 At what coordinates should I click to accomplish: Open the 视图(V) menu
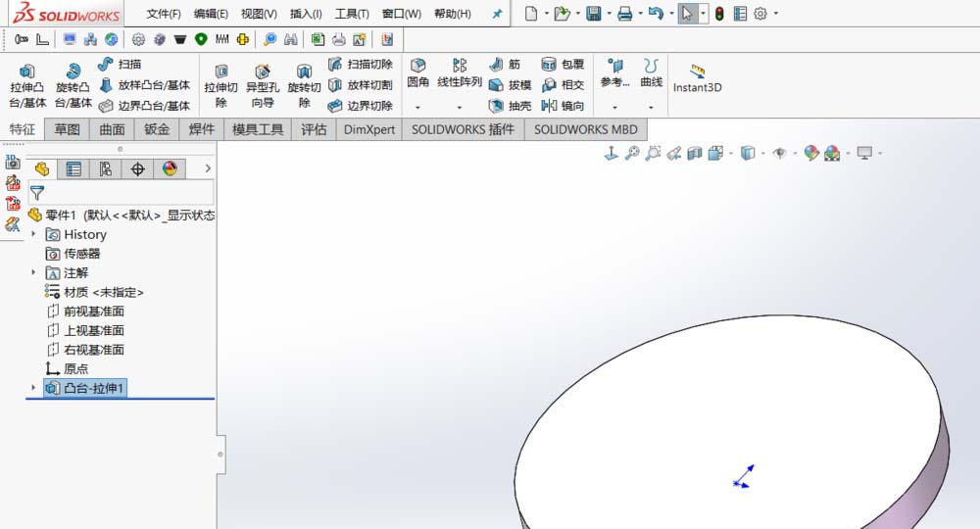[x=259, y=13]
